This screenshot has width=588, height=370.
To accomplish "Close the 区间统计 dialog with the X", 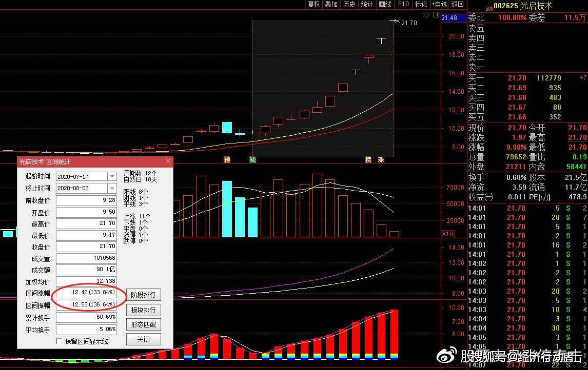I will [168, 161].
